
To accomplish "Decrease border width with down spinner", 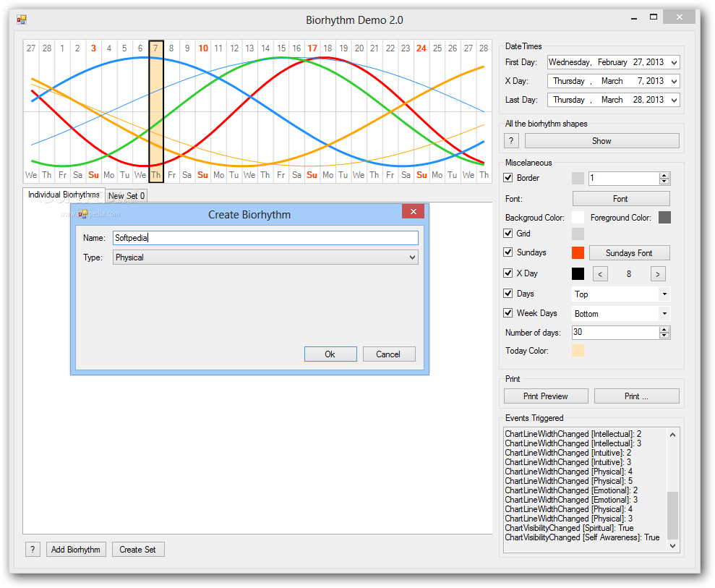I will point(664,181).
